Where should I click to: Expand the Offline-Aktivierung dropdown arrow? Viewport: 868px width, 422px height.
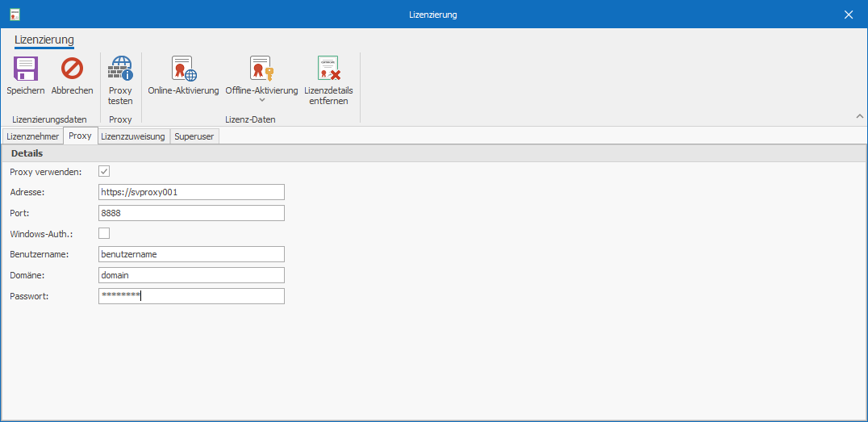tap(261, 101)
